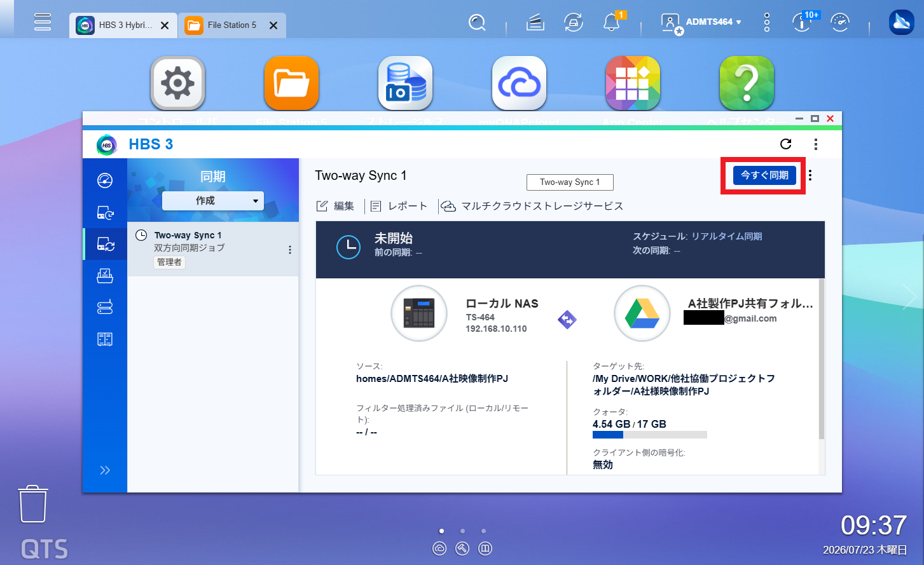Open the dashboard gauge icon in top bar

[x=840, y=23]
